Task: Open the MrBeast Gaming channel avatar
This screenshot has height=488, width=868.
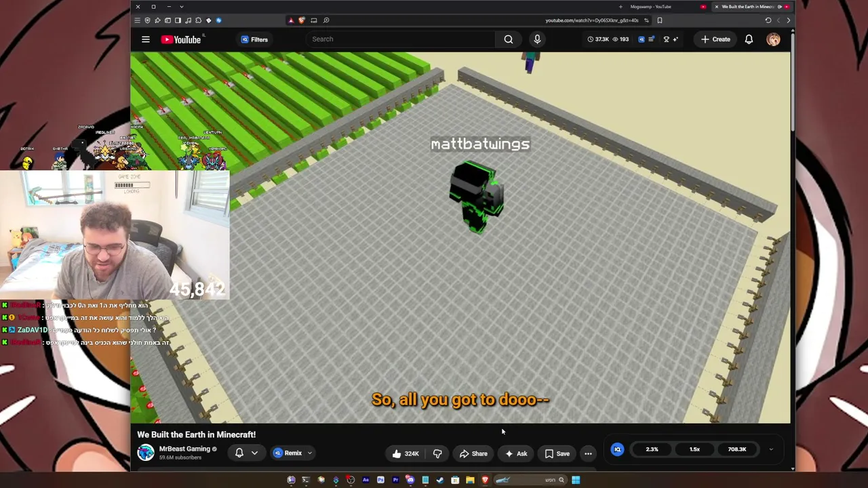Action: [x=146, y=453]
